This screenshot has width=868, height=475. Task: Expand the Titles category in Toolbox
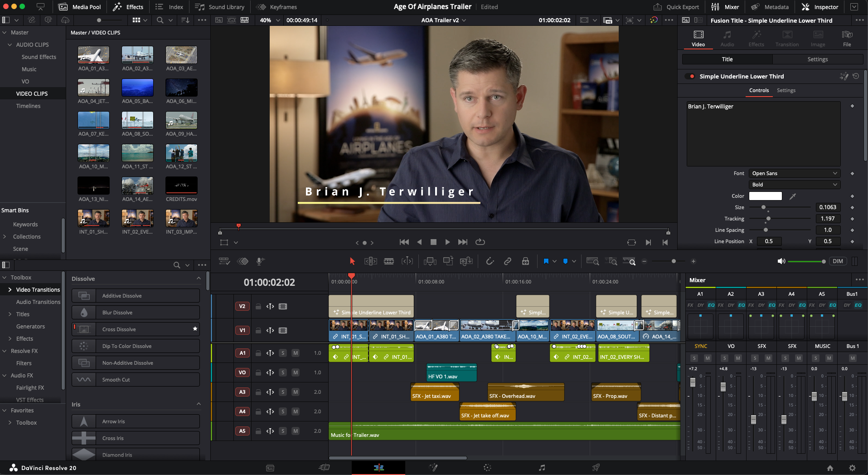click(x=10, y=314)
